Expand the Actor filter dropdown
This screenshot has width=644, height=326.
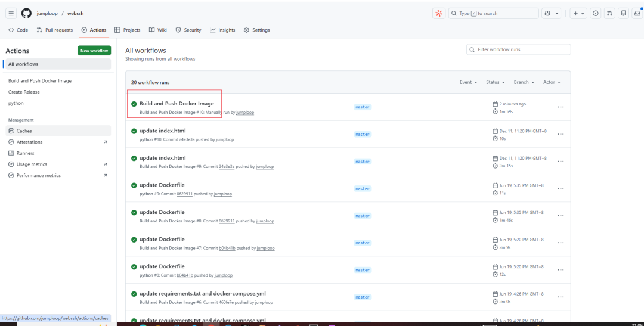tap(552, 82)
